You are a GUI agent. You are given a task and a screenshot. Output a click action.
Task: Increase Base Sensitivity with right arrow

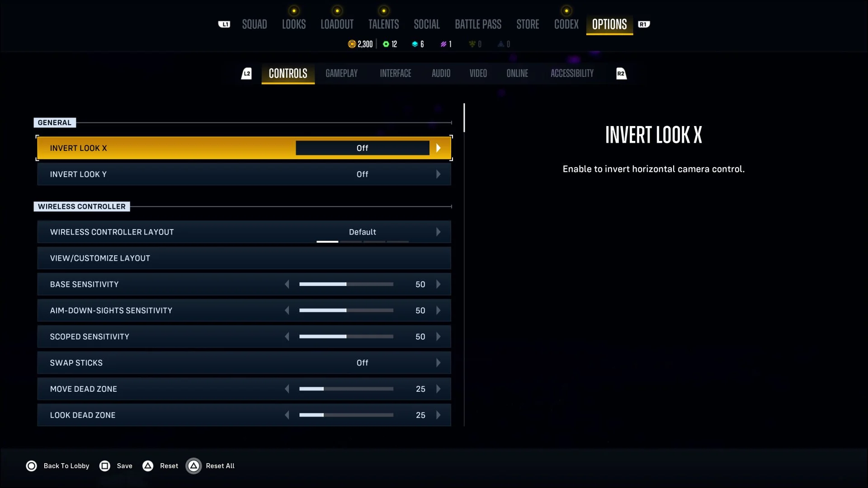(438, 285)
